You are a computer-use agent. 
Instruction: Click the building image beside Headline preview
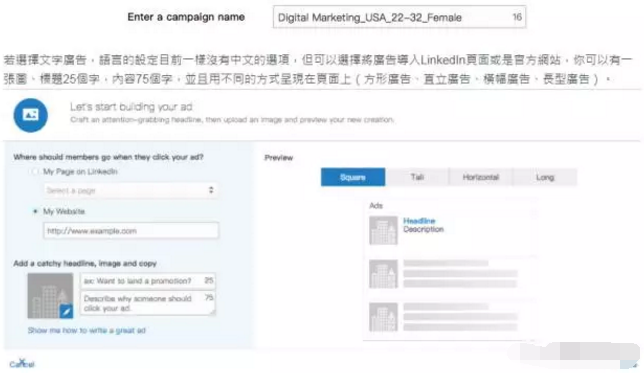click(383, 230)
